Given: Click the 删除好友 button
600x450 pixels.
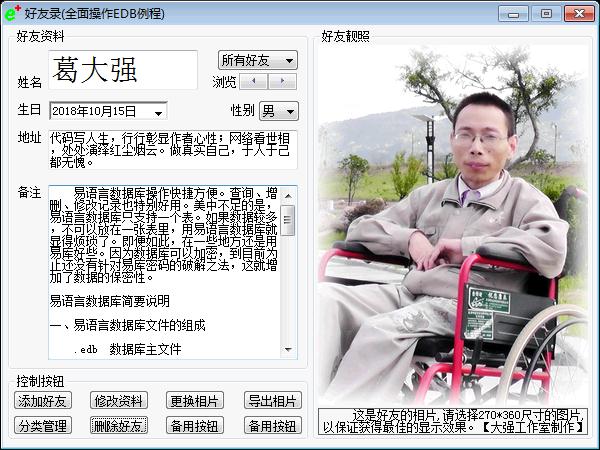Looking at the screenshot, I should [x=119, y=426].
